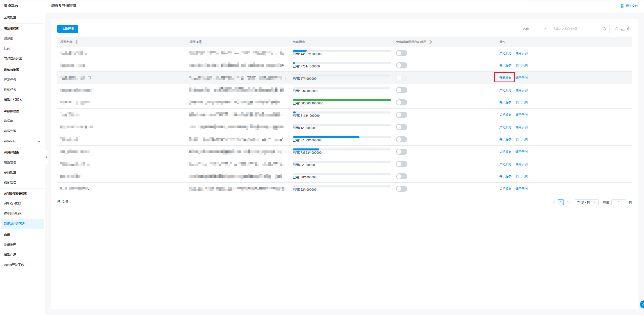The height and width of the screenshot is (315, 644).
Task: Click info icon beside 模型名称 header
Action: pyautogui.click(x=76, y=42)
